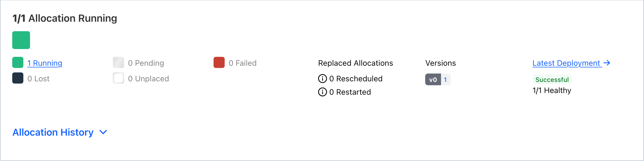Select the large green allocation block
Image resolution: width=644 pixels, height=161 pixels.
(x=21, y=40)
